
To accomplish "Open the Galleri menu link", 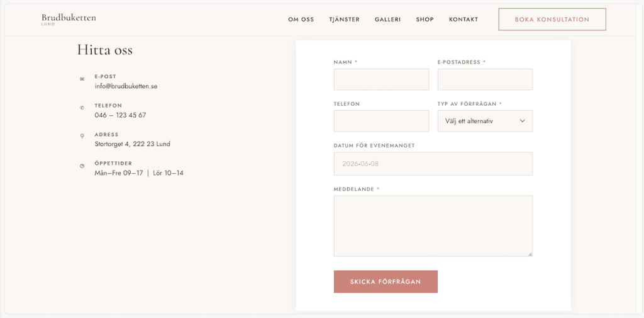I will click(x=387, y=20).
